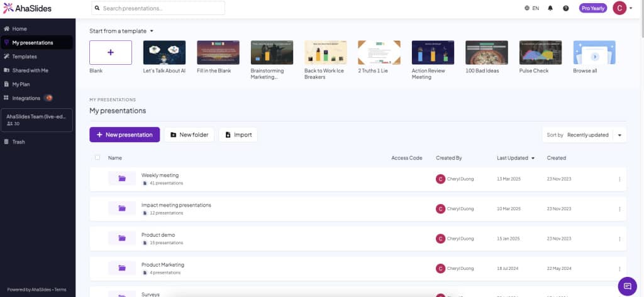Open the Back to Work Ice Breakers template
Viewport: 644px width, 297px height.
pyautogui.click(x=326, y=53)
